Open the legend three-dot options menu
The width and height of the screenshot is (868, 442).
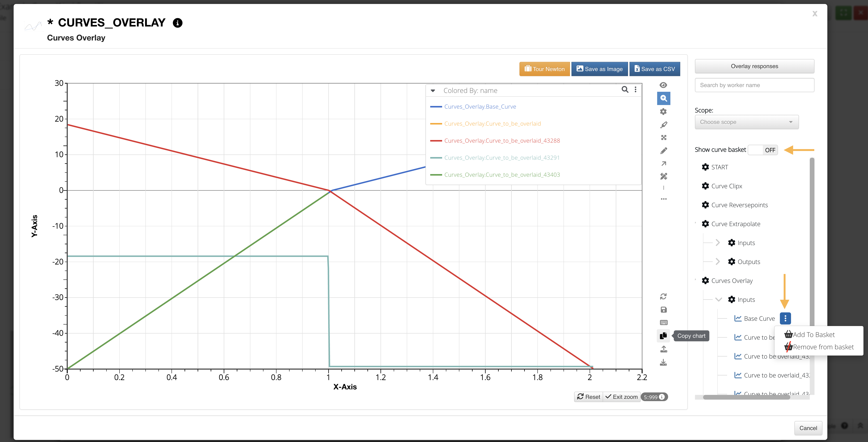(636, 89)
